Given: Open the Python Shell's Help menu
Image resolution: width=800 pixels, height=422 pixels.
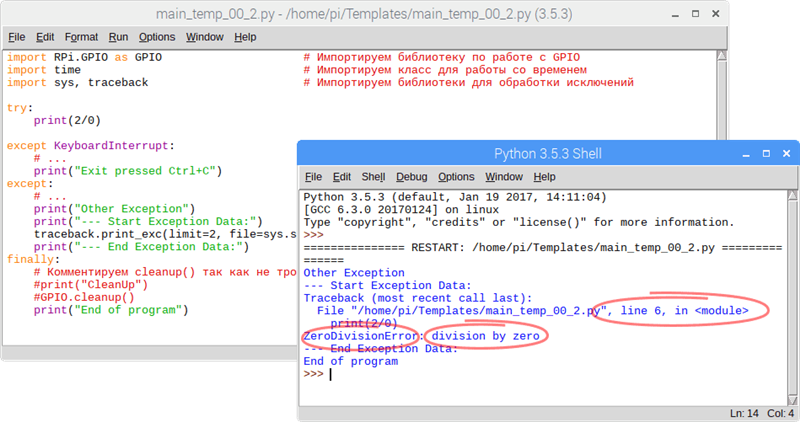Looking at the screenshot, I should (x=544, y=177).
